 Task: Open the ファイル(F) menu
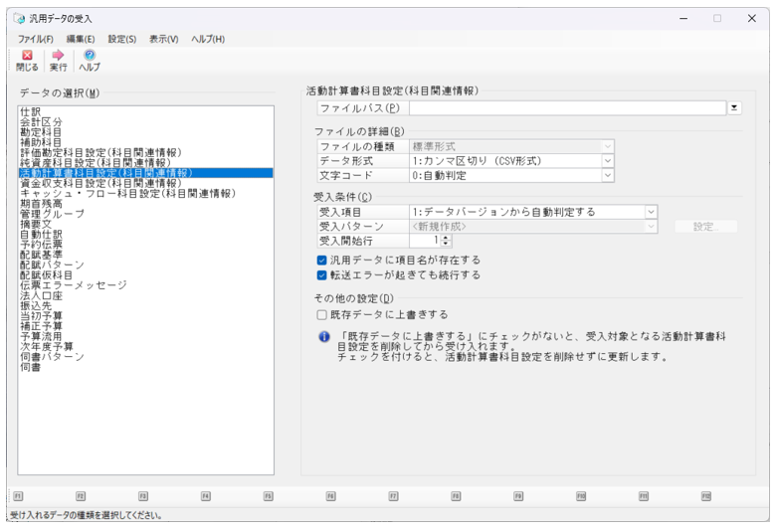pyautogui.click(x=35, y=39)
